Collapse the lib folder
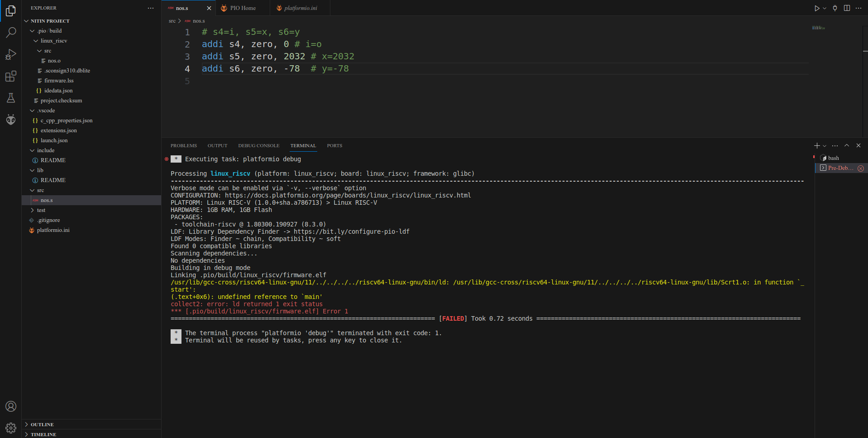The image size is (868, 438). [x=91, y=170]
